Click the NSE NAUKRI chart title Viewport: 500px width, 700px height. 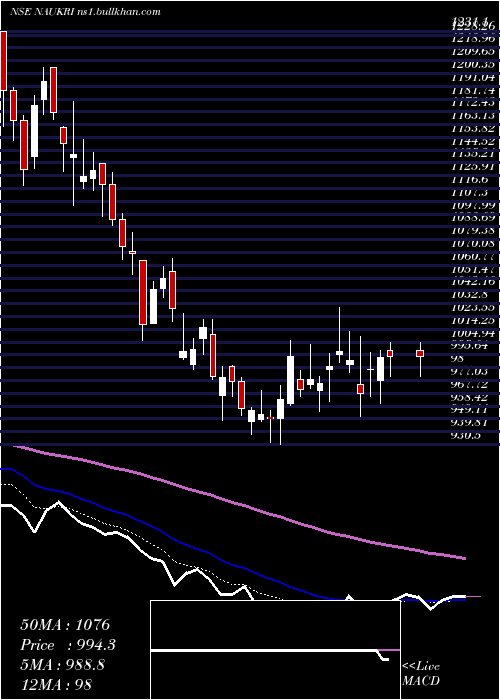coord(43,12)
